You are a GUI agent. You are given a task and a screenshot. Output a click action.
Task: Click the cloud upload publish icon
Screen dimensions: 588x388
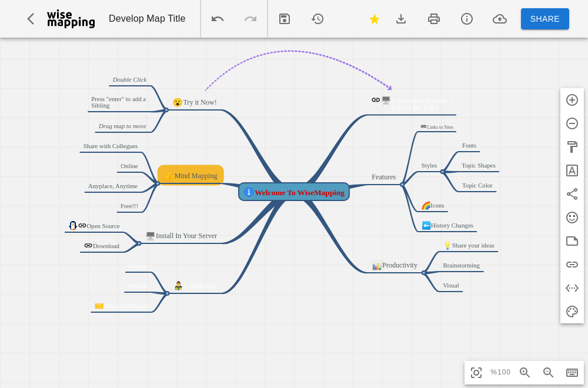pos(499,19)
